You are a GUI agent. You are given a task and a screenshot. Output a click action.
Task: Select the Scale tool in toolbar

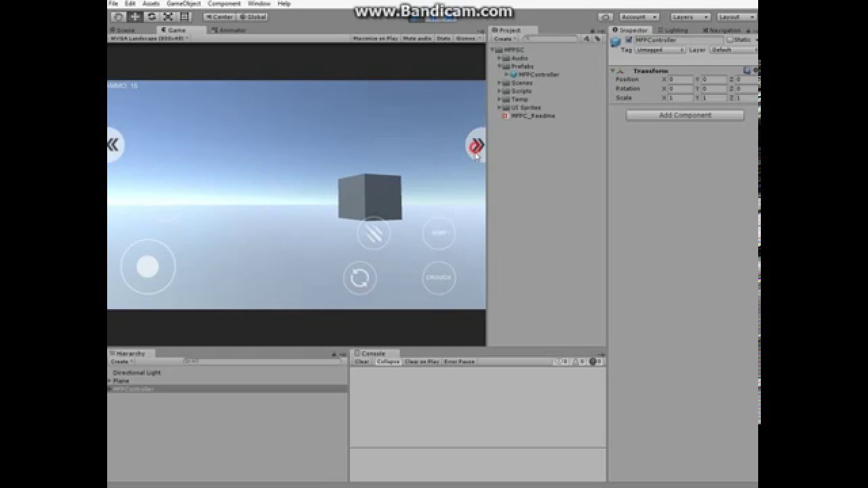pos(167,17)
